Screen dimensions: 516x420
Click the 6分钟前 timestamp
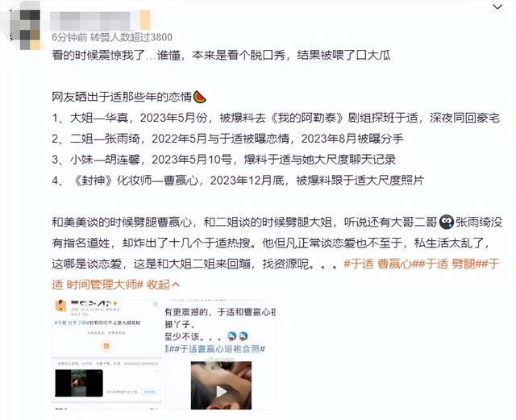click(69, 37)
